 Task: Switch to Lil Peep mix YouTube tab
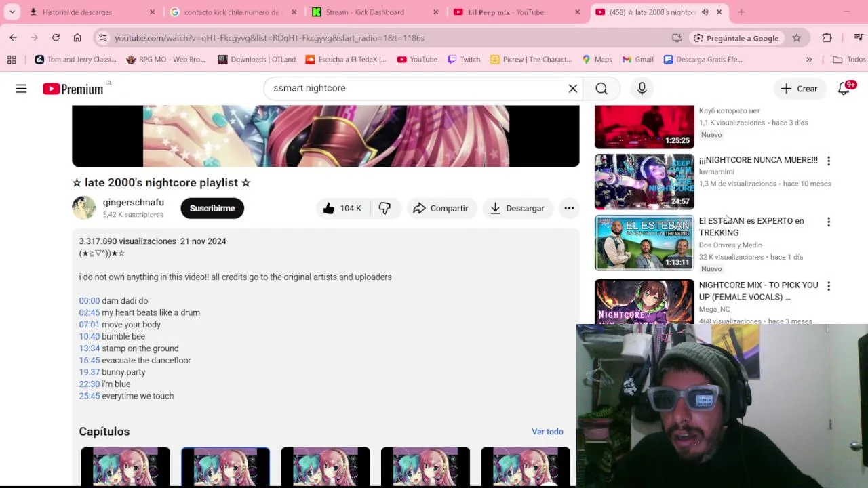click(x=516, y=12)
